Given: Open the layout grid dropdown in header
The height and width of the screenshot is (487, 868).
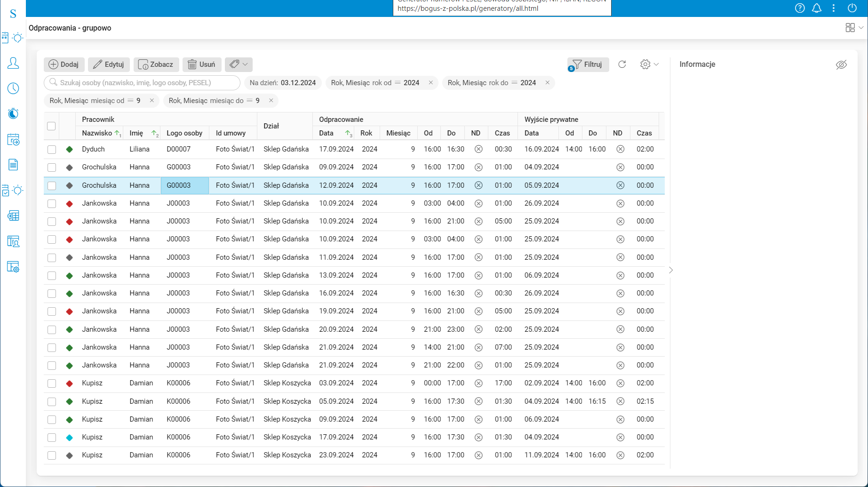Looking at the screenshot, I should point(854,28).
